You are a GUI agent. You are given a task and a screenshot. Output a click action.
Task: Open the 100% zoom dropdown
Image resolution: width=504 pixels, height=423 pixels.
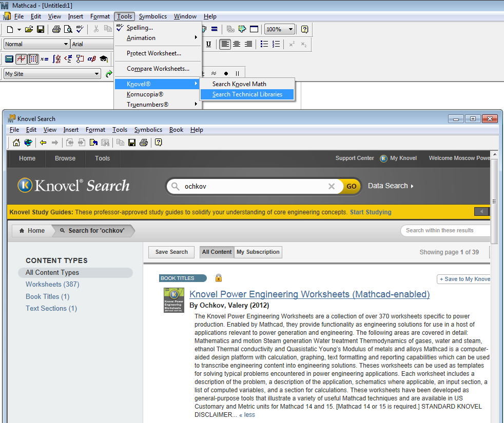(290, 30)
